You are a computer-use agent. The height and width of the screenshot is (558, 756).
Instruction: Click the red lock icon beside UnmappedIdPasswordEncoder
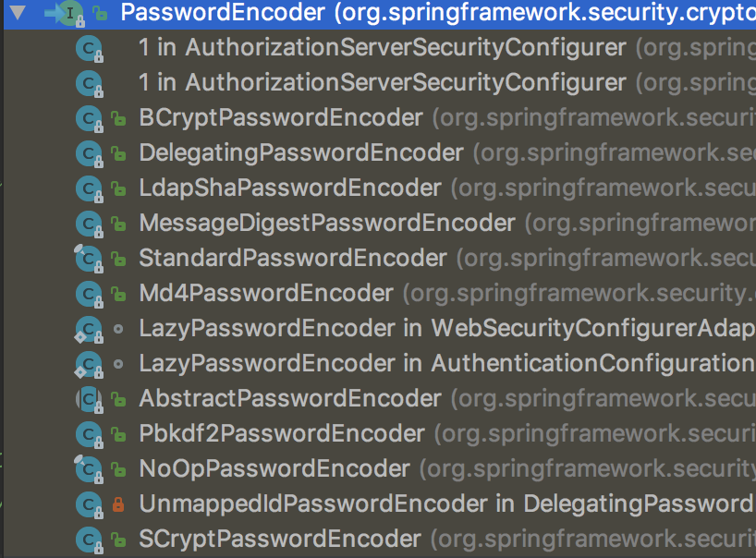click(x=117, y=504)
